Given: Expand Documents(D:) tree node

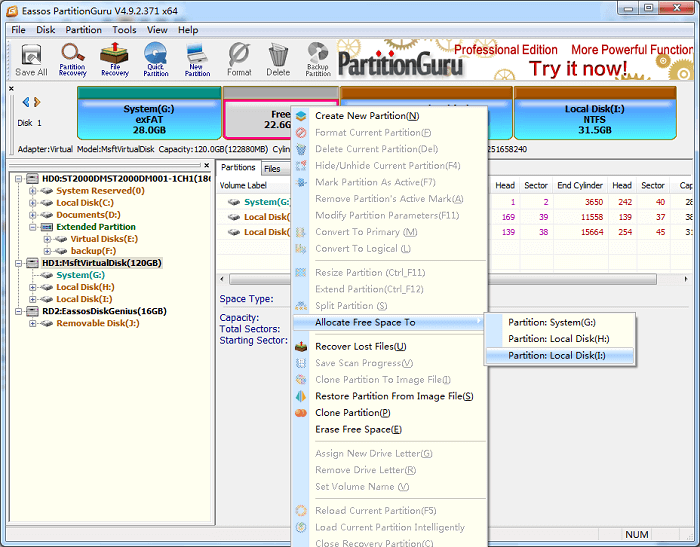Looking at the screenshot, I should [x=32, y=215].
